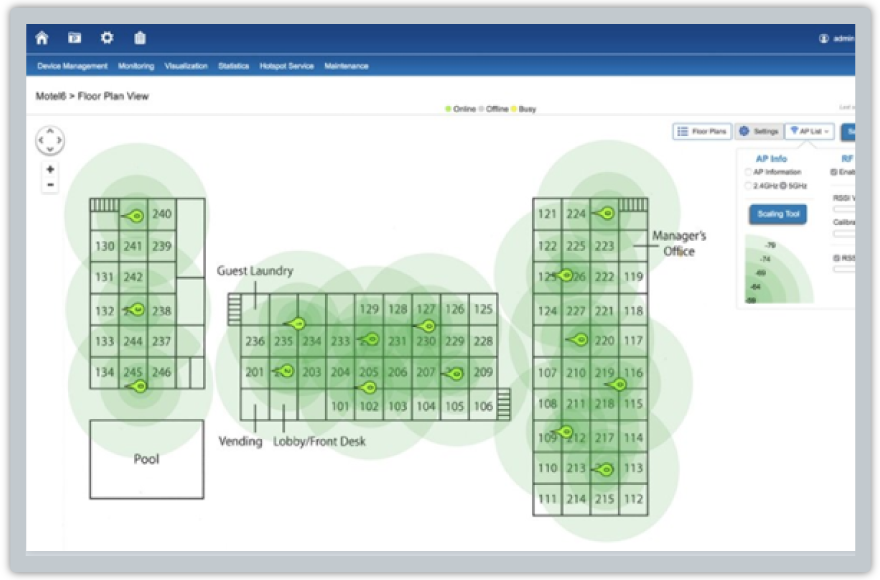
Task: Choose the 2.4GHz radio option
Action: click(748, 186)
